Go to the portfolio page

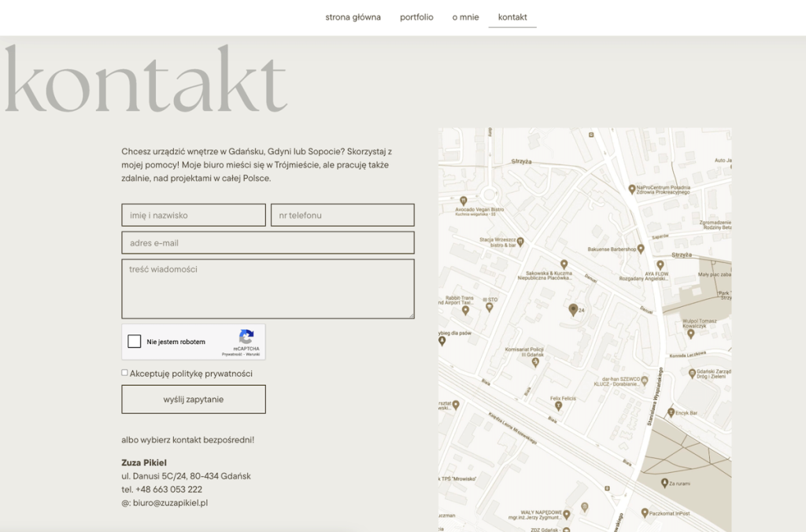416,17
